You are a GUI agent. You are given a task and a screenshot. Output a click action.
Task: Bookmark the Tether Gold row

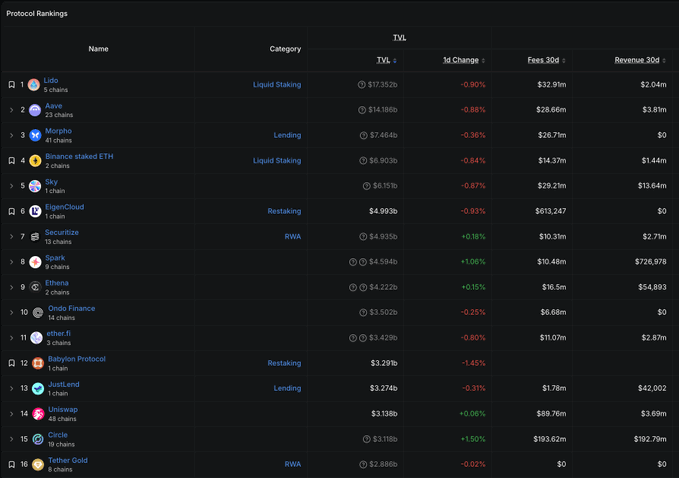12,464
